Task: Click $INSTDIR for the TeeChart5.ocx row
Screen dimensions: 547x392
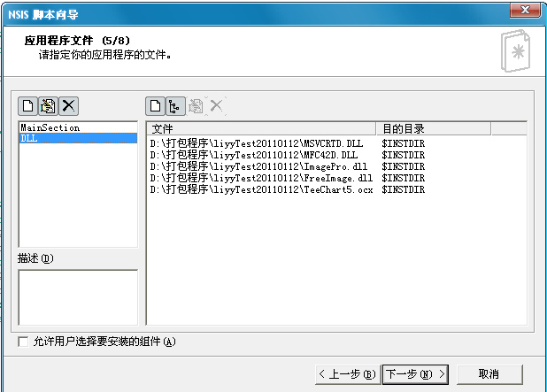Action: click(404, 189)
